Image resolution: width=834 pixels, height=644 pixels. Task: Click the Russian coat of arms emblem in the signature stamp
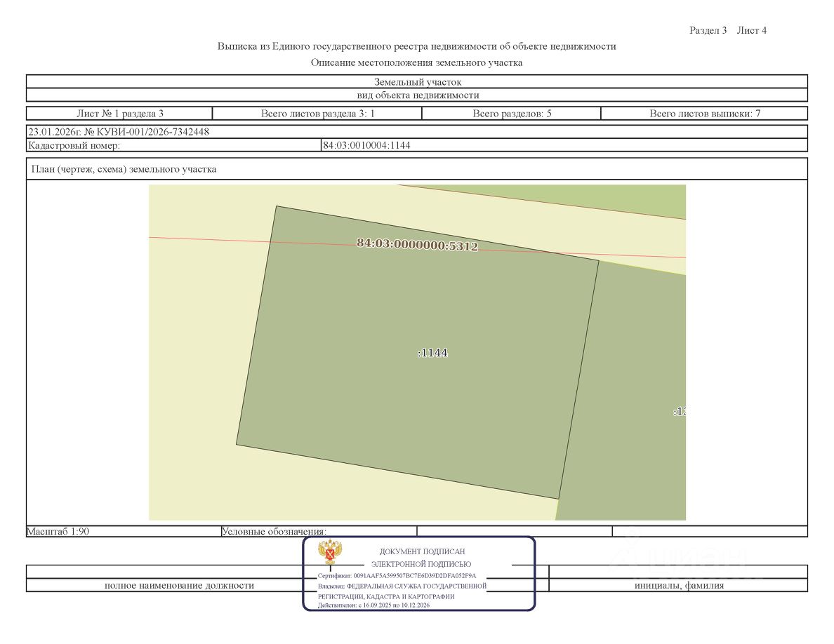coord(330,552)
